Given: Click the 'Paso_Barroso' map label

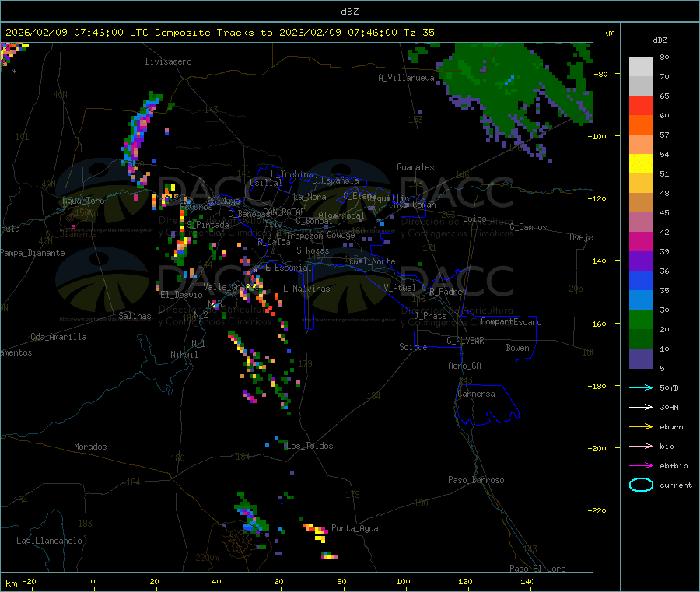Looking at the screenshot, I should (476, 480).
